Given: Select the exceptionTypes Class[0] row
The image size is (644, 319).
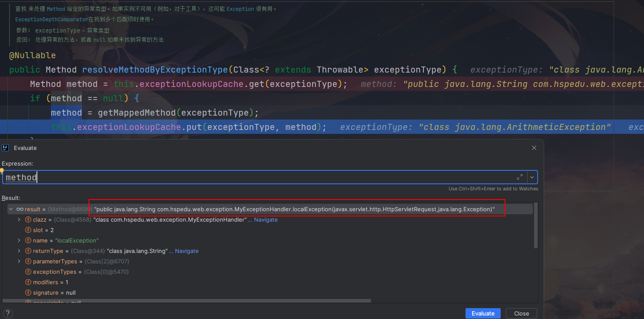Looking at the screenshot, I should click(269, 272).
